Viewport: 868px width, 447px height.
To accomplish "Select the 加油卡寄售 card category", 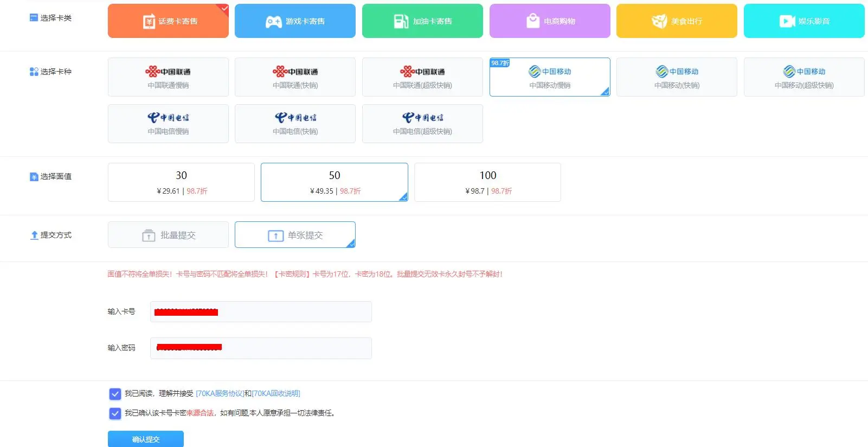I will 422,21.
